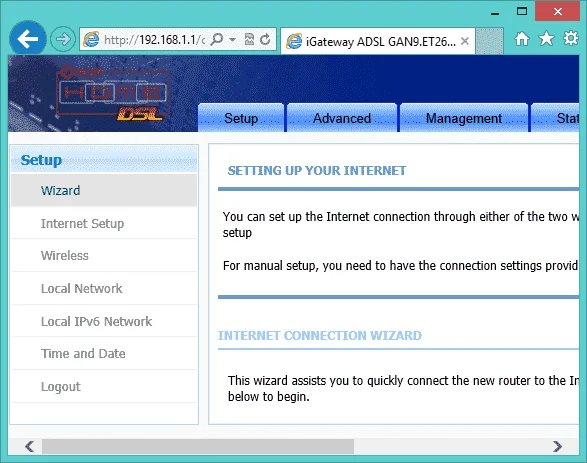Select Wizard in the Setup sidebar
The width and height of the screenshot is (587, 463).
[x=104, y=190]
